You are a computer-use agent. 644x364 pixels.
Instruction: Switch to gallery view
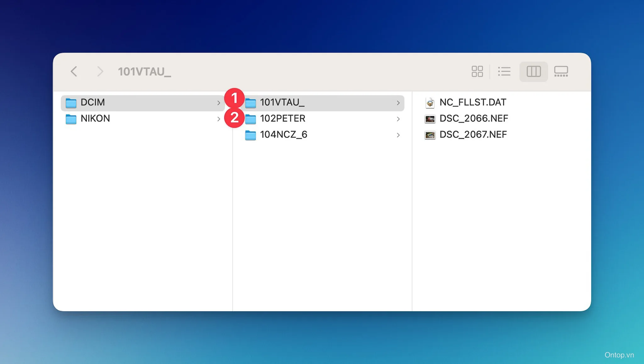click(561, 71)
